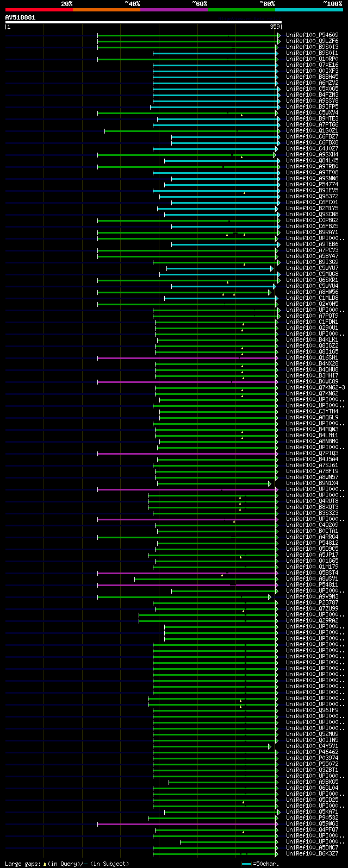Select hit label UniRef100_P46462
The width and height of the screenshot is (348, 868).
pyautogui.click(x=312, y=752)
